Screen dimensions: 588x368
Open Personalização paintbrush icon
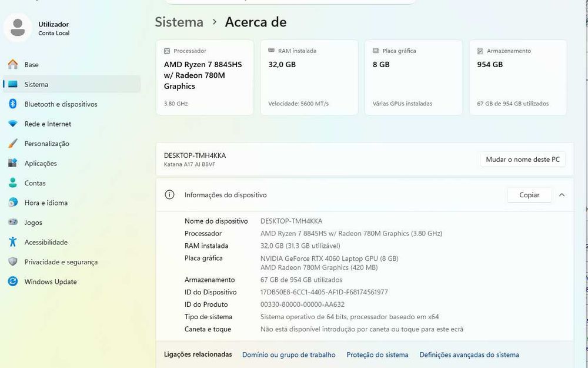(13, 144)
